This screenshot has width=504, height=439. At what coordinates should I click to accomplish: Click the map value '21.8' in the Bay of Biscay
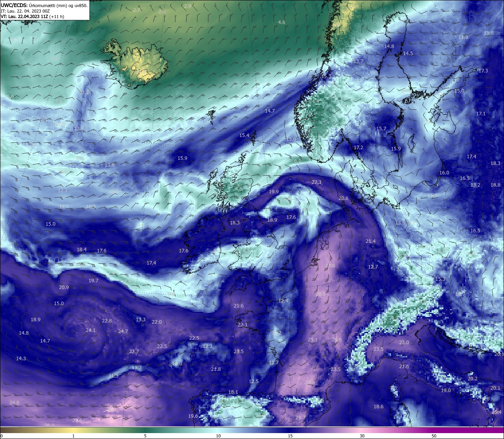(x=216, y=369)
